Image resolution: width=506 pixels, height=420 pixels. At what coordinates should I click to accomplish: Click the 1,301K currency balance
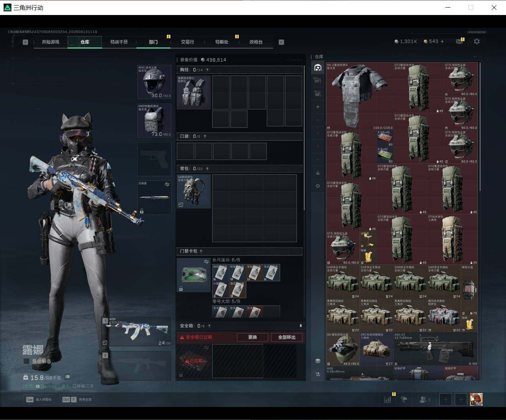406,41
